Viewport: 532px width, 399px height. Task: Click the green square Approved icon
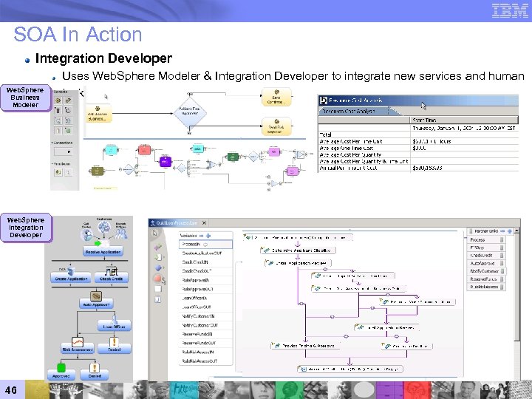pyautogui.click(x=61, y=367)
